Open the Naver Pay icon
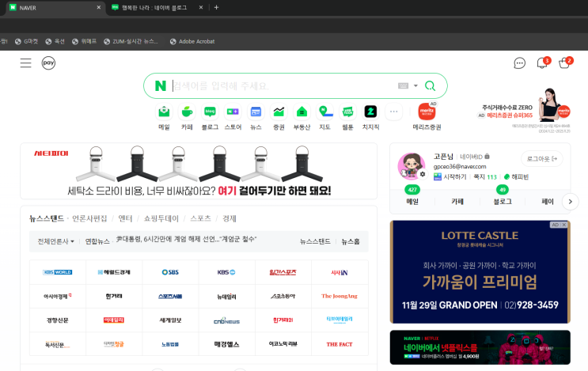This screenshot has height=371, width=588. pyautogui.click(x=48, y=63)
